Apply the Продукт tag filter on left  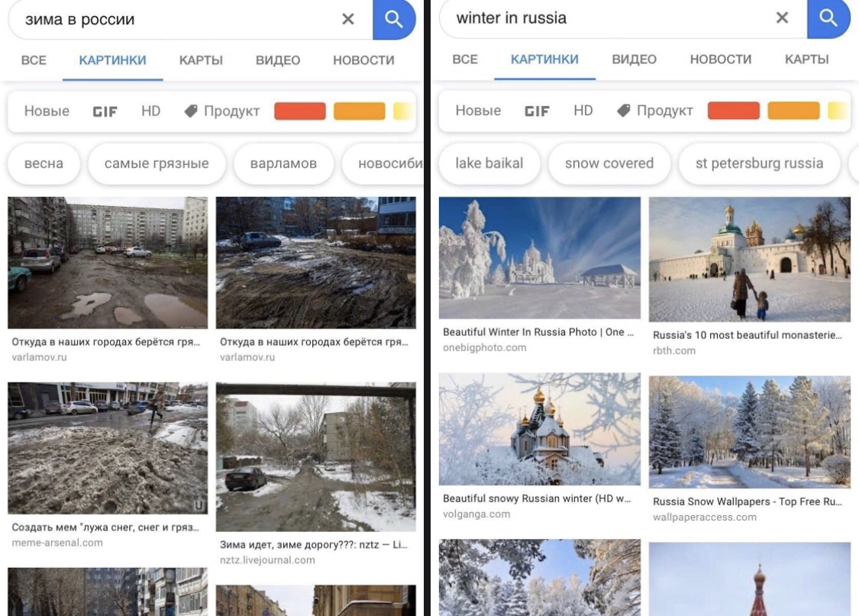tap(222, 111)
